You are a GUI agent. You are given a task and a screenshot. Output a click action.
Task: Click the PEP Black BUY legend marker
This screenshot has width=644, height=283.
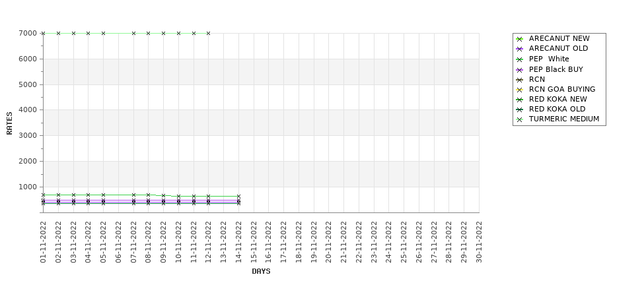point(519,70)
